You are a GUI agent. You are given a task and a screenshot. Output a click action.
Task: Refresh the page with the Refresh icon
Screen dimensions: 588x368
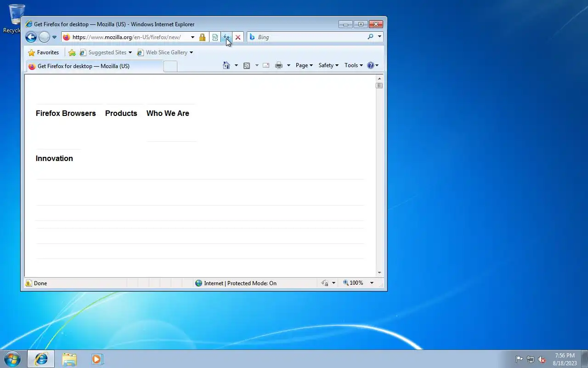[226, 37]
